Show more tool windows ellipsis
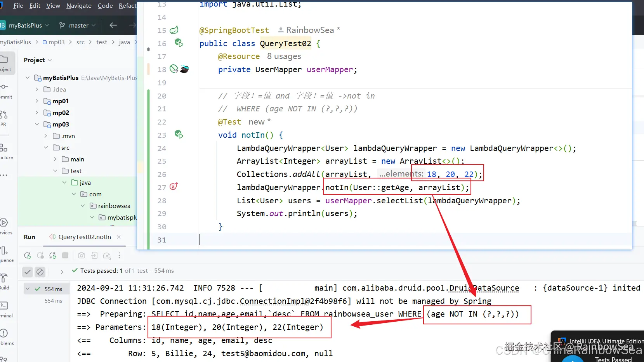 point(4,175)
